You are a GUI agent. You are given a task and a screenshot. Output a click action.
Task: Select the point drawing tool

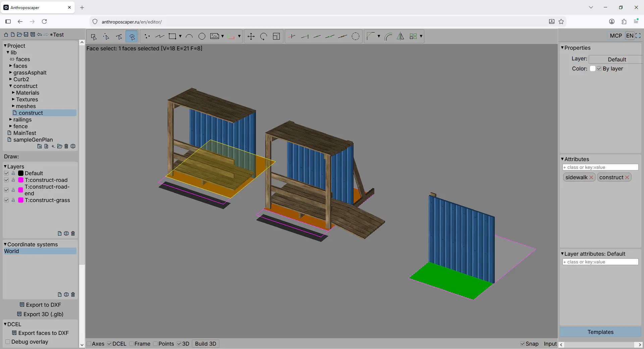(147, 36)
